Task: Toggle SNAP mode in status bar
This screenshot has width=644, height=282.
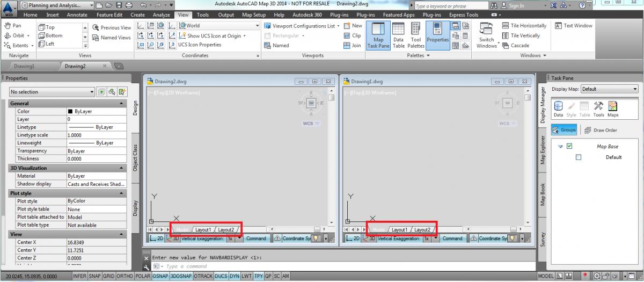Action: pos(94,276)
